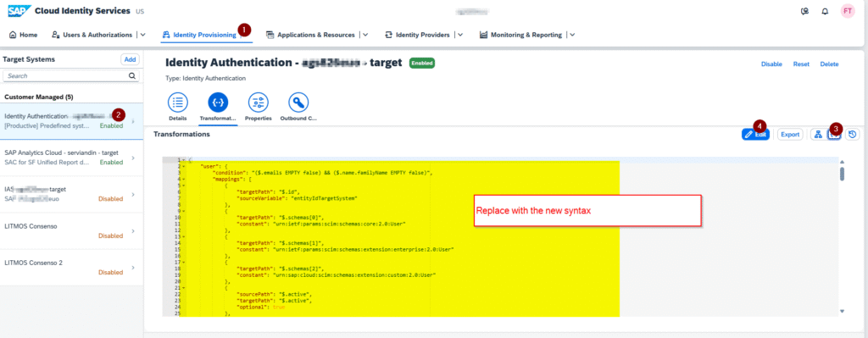This screenshot has height=338, width=868.
Task: Edit the transformations
Action: [755, 134]
